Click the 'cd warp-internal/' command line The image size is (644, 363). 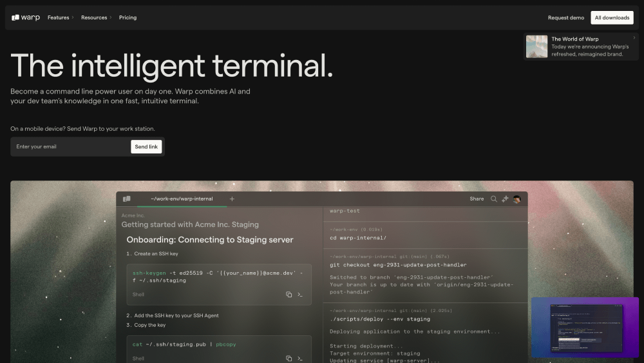(357, 238)
